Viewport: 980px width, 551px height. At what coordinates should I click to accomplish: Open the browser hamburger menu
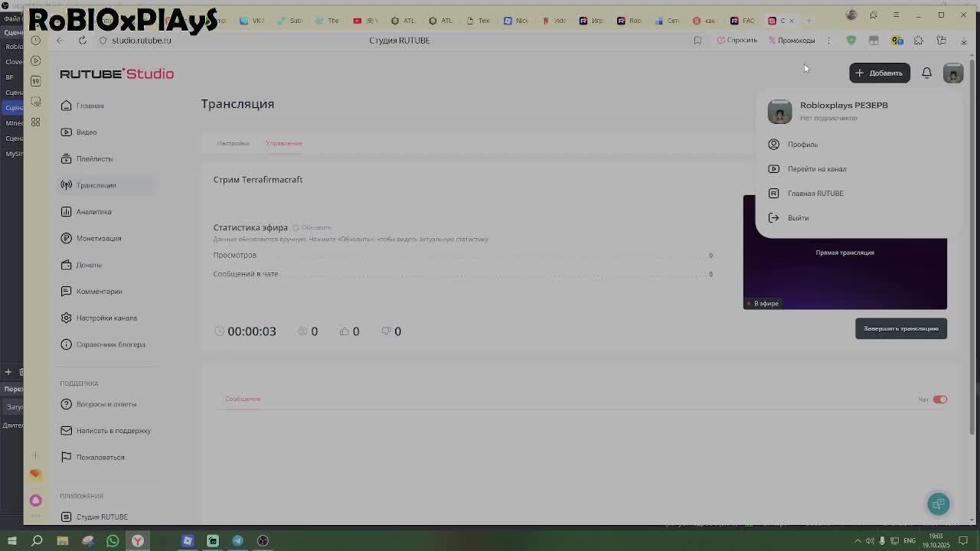coord(896,15)
